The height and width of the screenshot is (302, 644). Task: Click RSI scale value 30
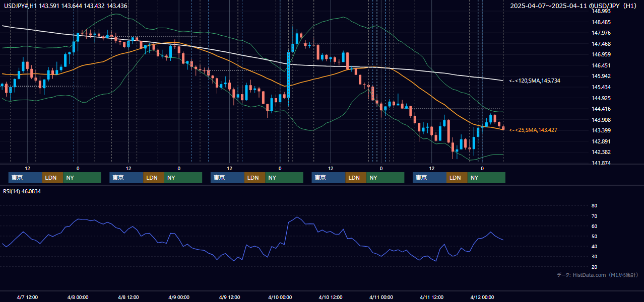594,257
